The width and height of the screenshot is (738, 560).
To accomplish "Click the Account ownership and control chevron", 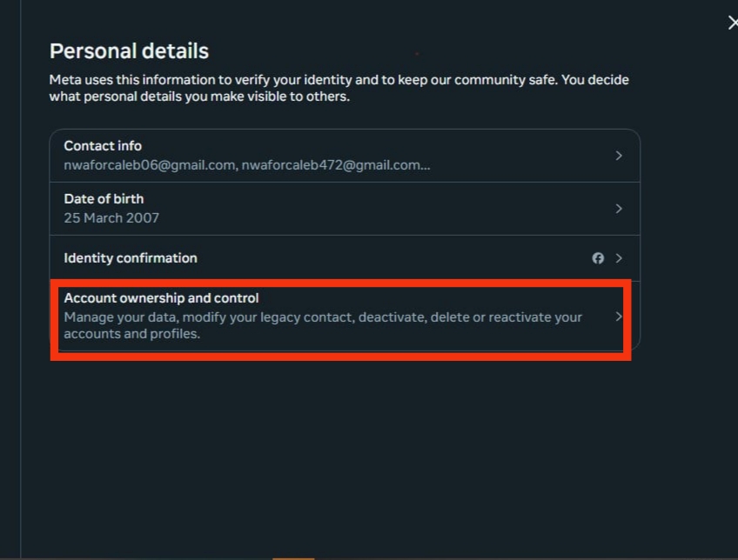I will point(619,317).
